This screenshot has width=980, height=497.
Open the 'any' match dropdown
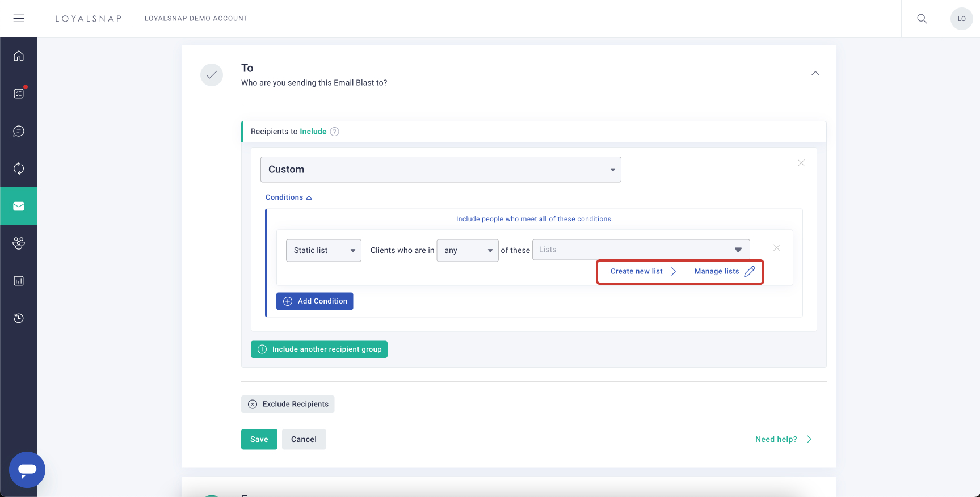click(468, 250)
